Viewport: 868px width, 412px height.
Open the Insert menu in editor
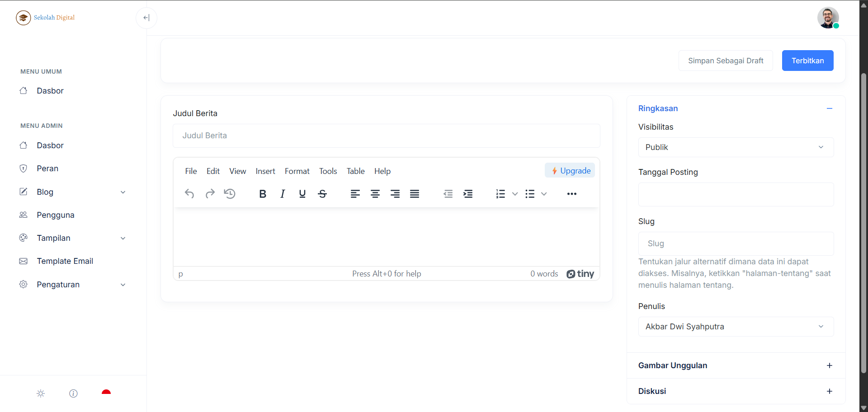pos(265,171)
